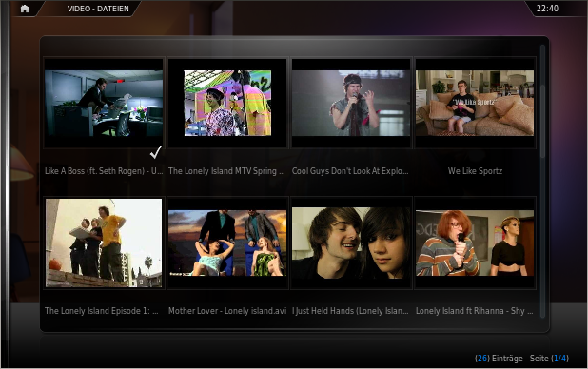This screenshot has height=369, width=588.
Task: Go to the home screen icon
Action: click(25, 9)
